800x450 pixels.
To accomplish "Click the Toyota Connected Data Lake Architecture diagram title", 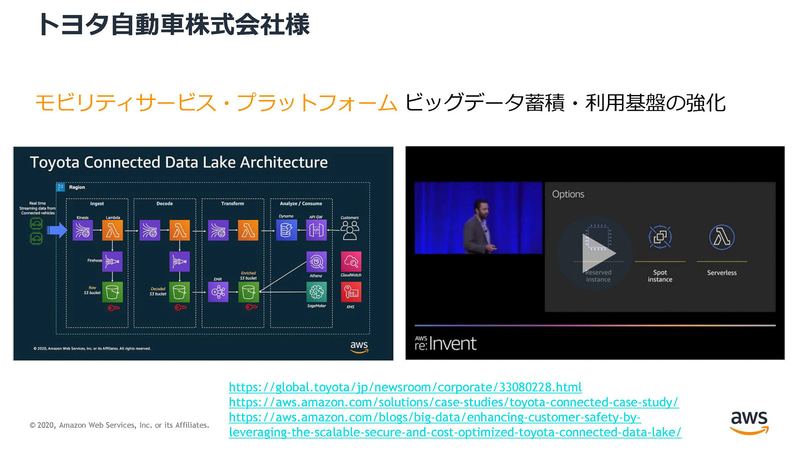I will [x=179, y=162].
